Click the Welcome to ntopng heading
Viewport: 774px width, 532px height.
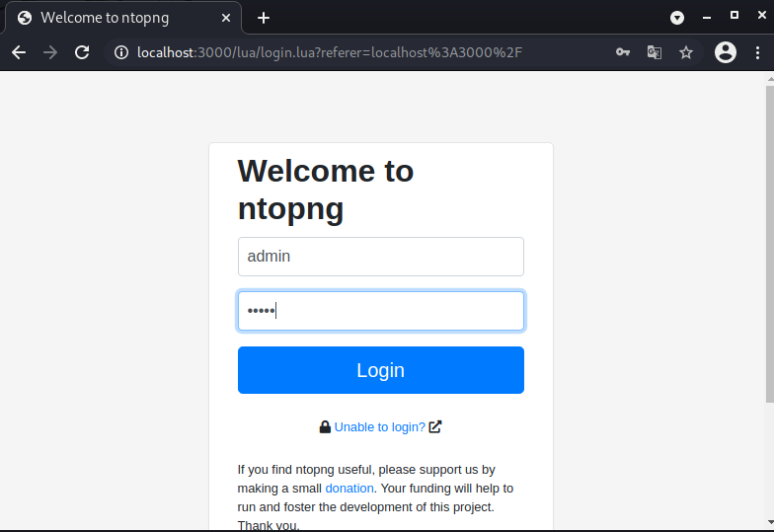tap(326, 190)
